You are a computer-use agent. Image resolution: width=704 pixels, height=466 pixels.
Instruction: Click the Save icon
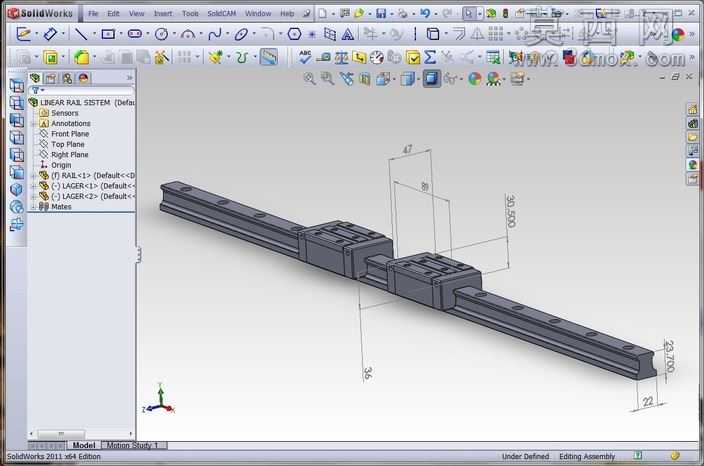[381, 13]
